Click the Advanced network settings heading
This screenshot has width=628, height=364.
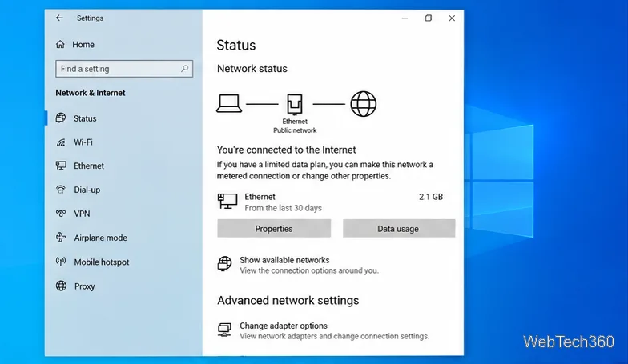pyautogui.click(x=288, y=301)
